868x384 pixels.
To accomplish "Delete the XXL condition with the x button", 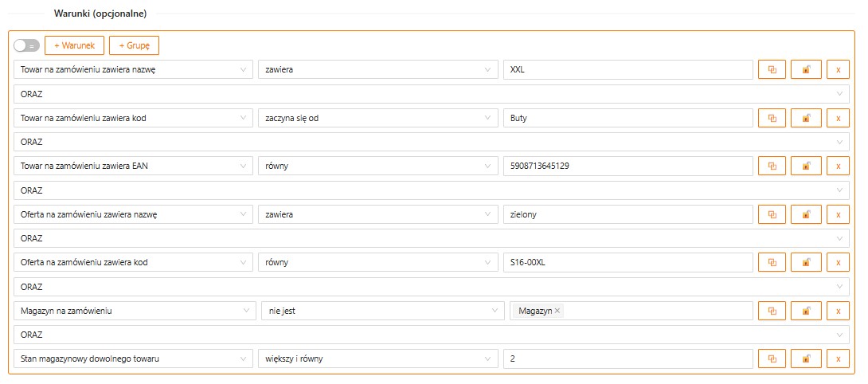I will [x=838, y=70].
